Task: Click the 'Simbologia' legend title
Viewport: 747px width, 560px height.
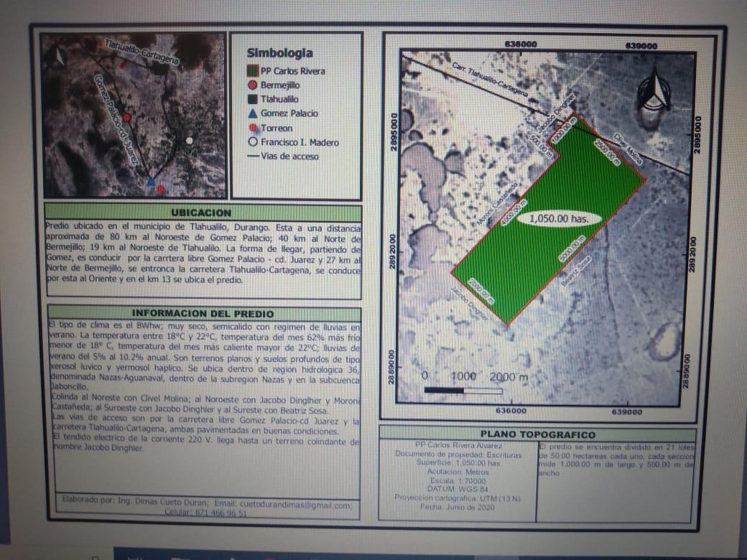Action: tap(279, 53)
